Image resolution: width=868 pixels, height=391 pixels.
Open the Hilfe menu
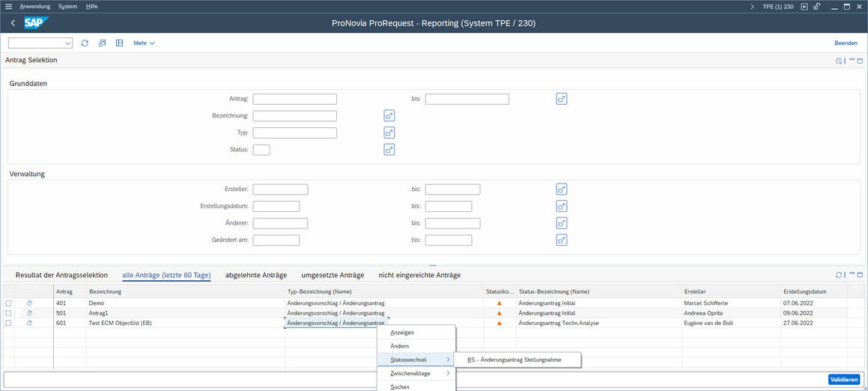coord(92,7)
